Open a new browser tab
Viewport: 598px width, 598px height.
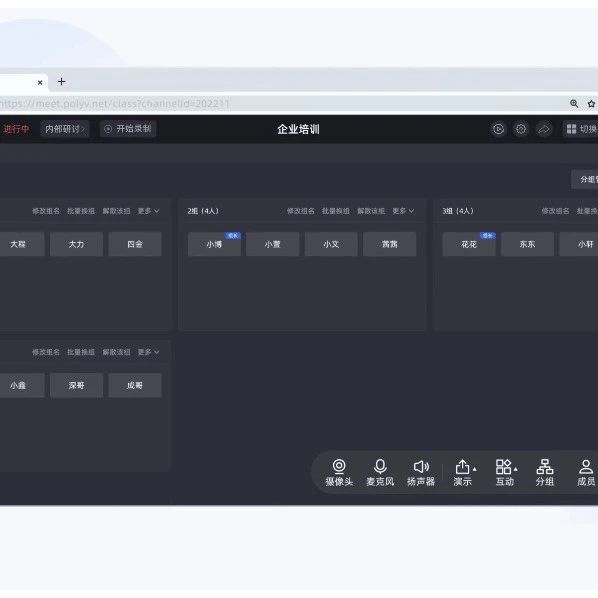click(x=61, y=82)
